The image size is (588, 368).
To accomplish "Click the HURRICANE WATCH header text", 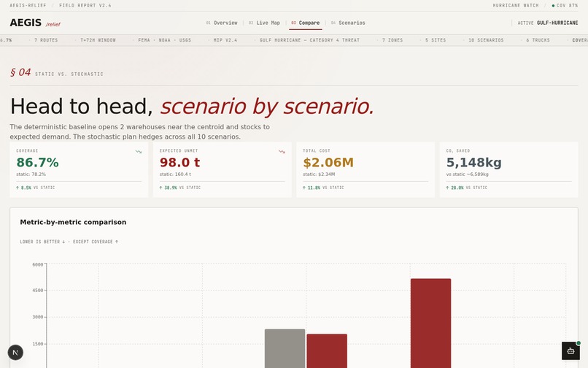I will pyautogui.click(x=516, y=6).
